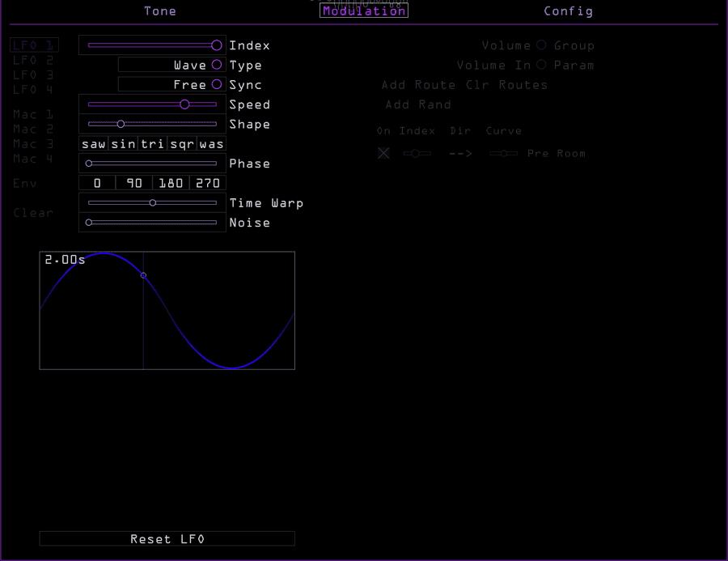The image size is (728, 561).
Task: Toggle the Wave Type selector
Action: [x=171, y=65]
